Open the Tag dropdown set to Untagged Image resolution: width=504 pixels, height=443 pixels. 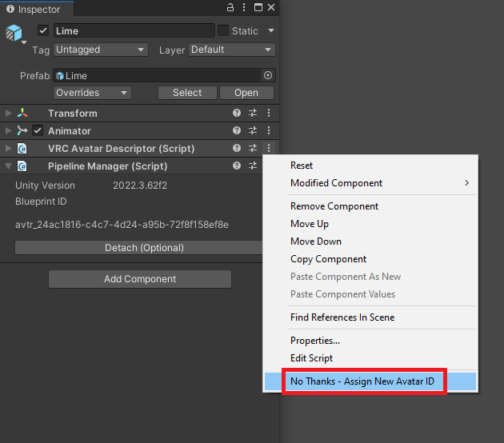point(101,50)
